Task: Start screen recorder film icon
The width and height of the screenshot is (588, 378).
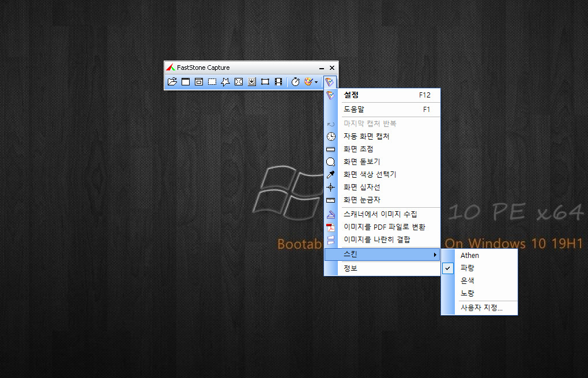Action: [278, 82]
